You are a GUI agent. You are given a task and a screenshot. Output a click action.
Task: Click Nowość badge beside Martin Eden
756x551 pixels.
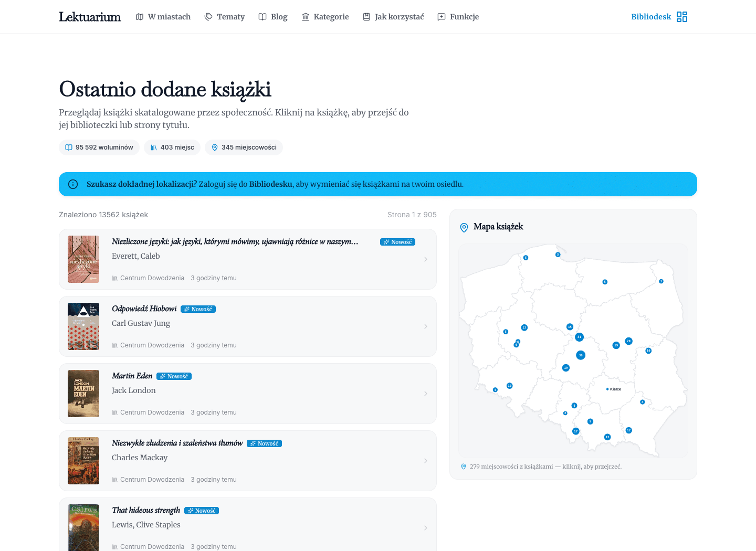pos(174,376)
